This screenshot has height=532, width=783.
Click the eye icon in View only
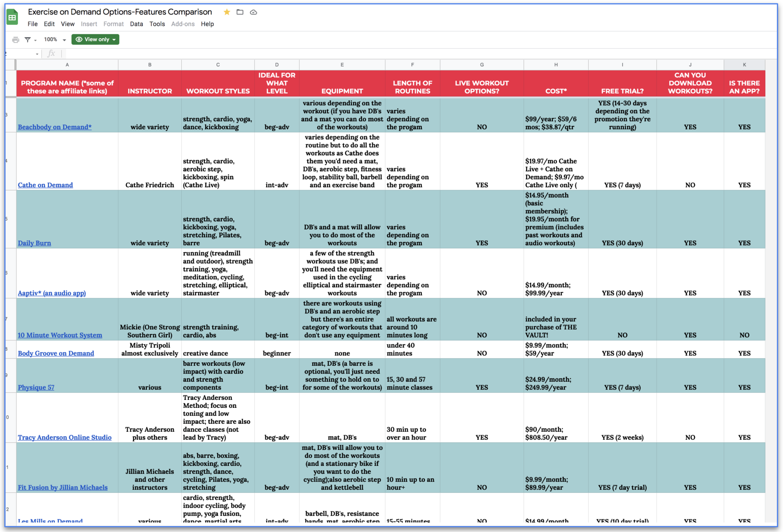click(x=79, y=39)
